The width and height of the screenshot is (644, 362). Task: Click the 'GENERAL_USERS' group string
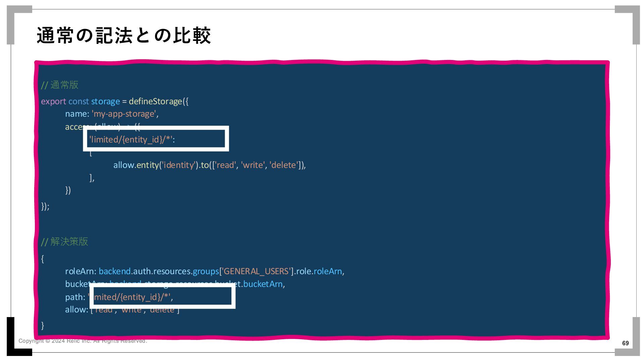pyautogui.click(x=257, y=271)
